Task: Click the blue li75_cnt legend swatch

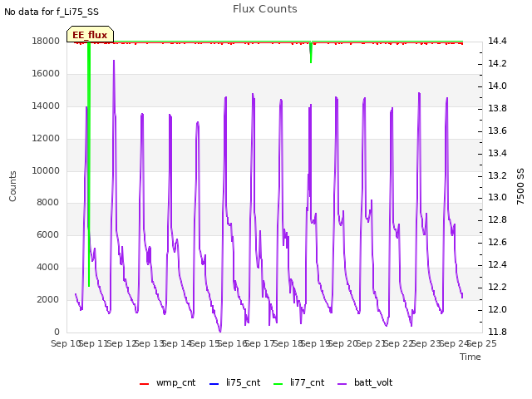Action: click(214, 384)
